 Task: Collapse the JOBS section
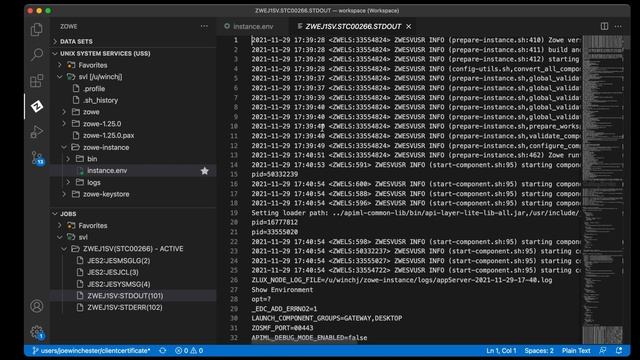[x=68, y=214]
